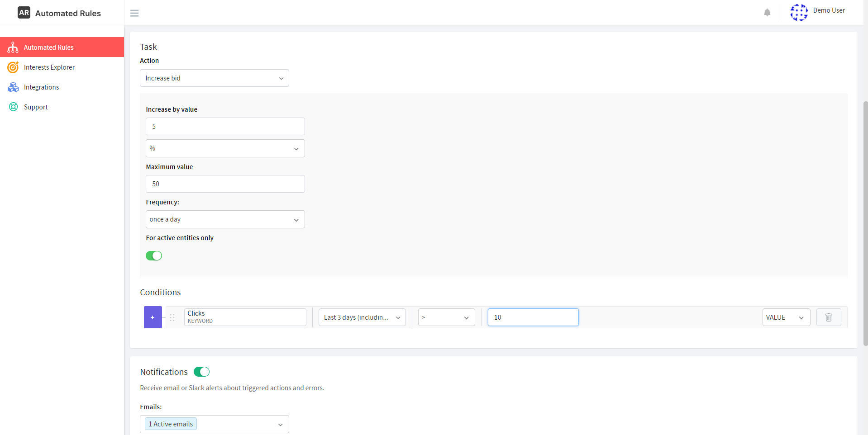The image size is (868, 435).
Task: Grab the condition row drag handle
Action: [172, 317]
